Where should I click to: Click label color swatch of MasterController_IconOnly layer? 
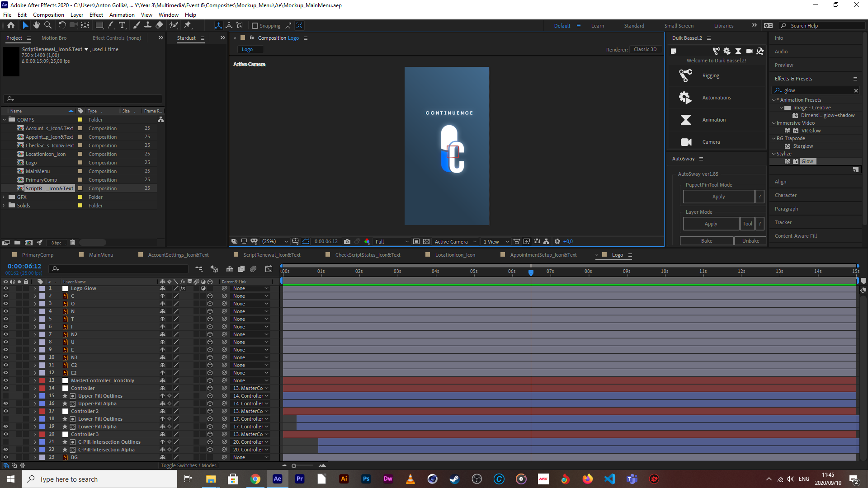(x=42, y=380)
